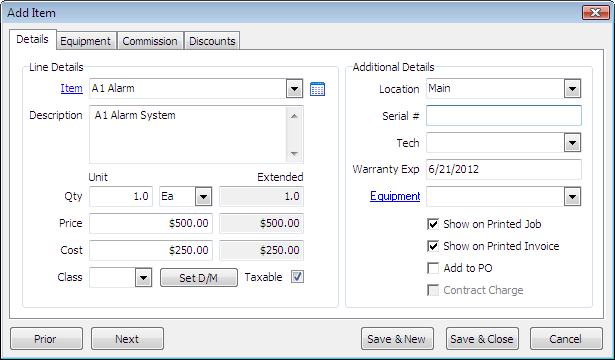615x360 pixels.
Task: Open the Equipment combo box arrow
Action: pyautogui.click(x=572, y=196)
